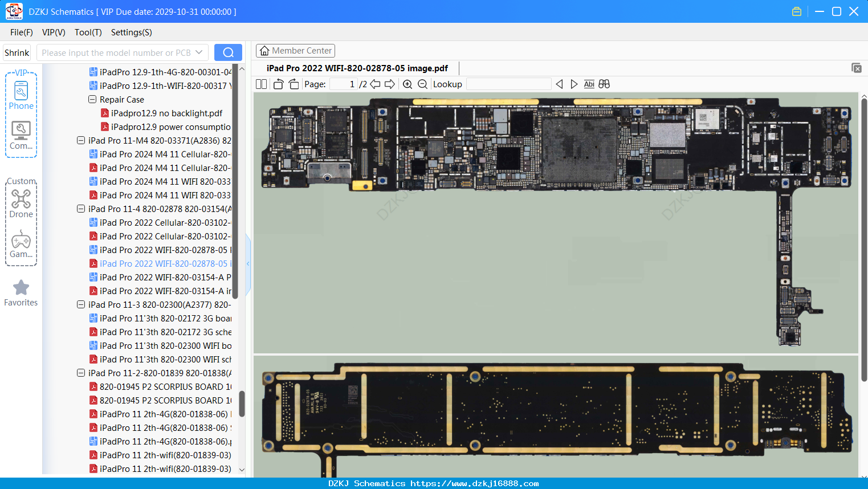Click the top motherboard image

[556, 222]
